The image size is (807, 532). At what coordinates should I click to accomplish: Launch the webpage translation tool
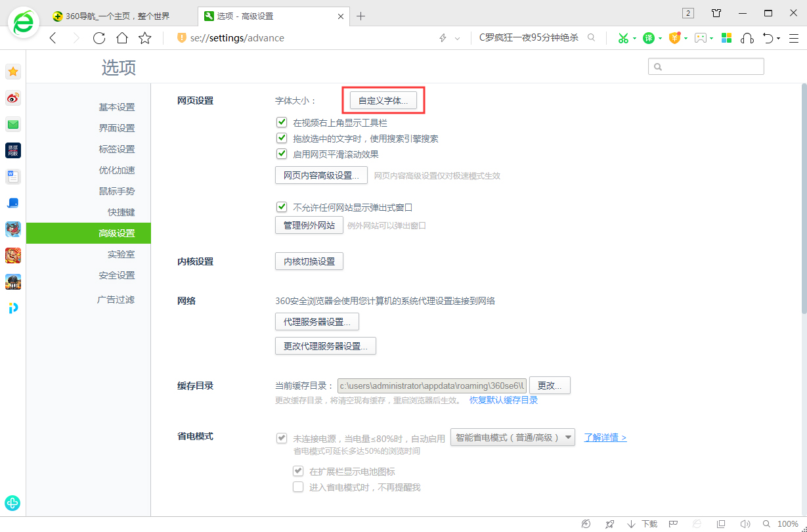tap(649, 38)
